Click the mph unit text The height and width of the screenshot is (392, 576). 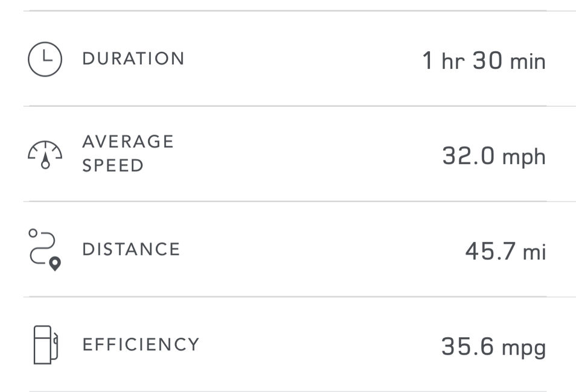(524, 158)
